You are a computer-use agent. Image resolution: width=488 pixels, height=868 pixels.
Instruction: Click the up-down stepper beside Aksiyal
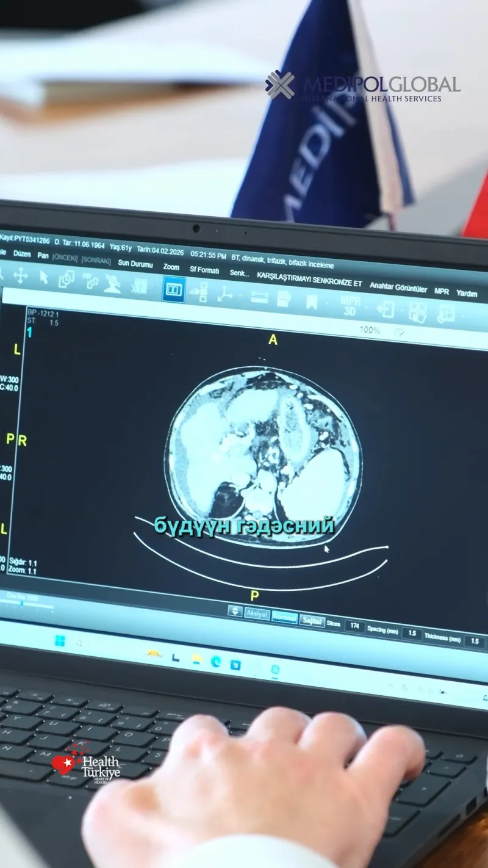pyautogui.click(x=235, y=611)
